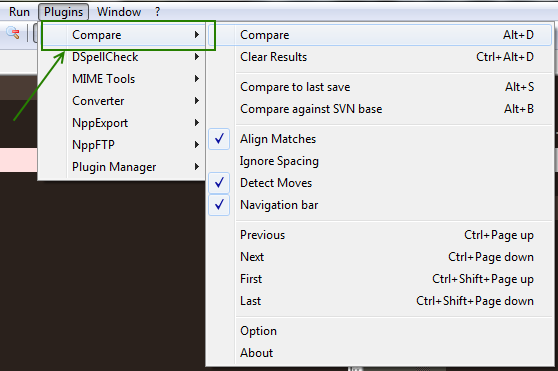Jump to the First difference
558x371 pixels.
click(x=380, y=279)
